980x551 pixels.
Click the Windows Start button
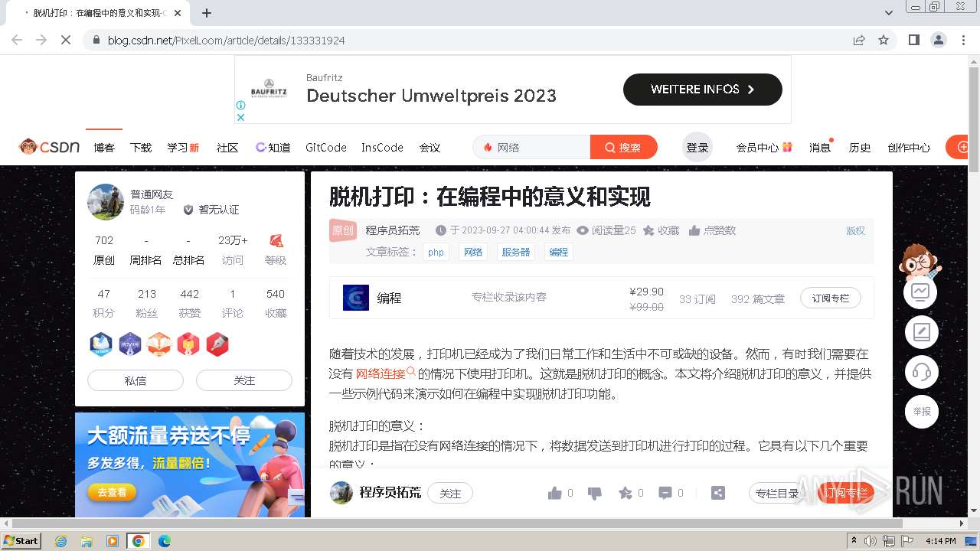click(21, 540)
